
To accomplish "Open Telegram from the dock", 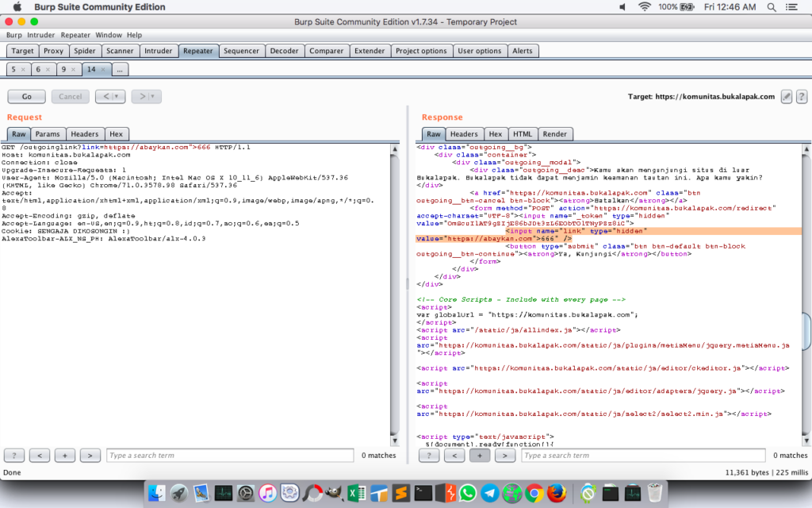I will (x=489, y=493).
